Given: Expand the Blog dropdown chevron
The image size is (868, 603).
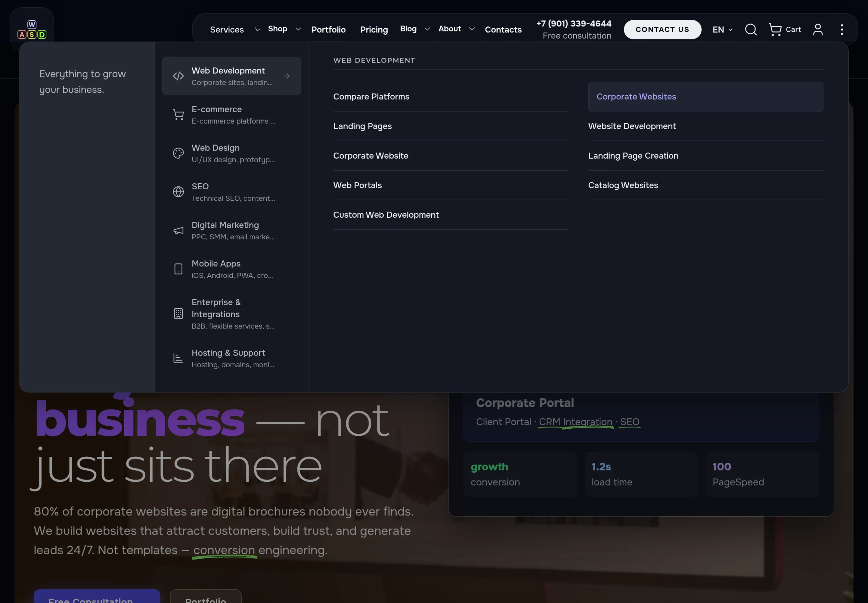Looking at the screenshot, I should point(427,29).
